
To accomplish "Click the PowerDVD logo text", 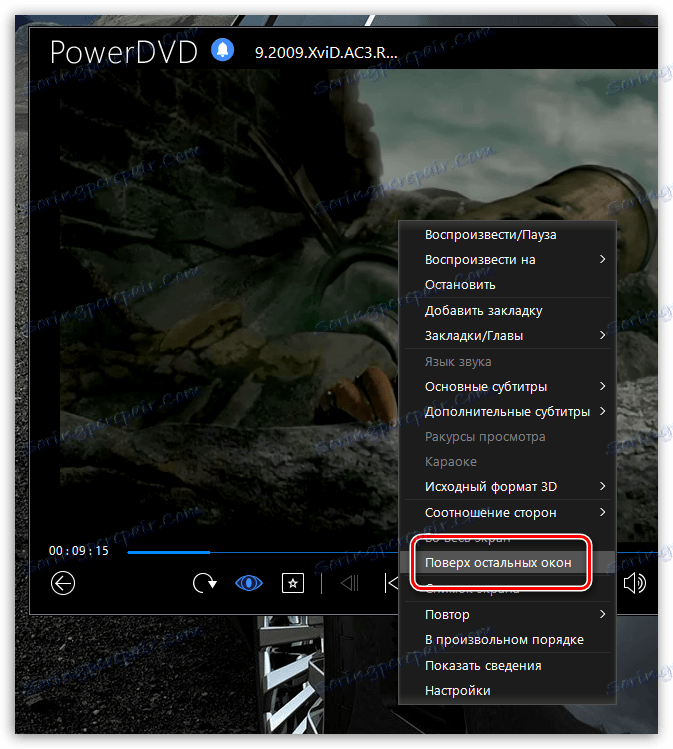I will [x=123, y=52].
